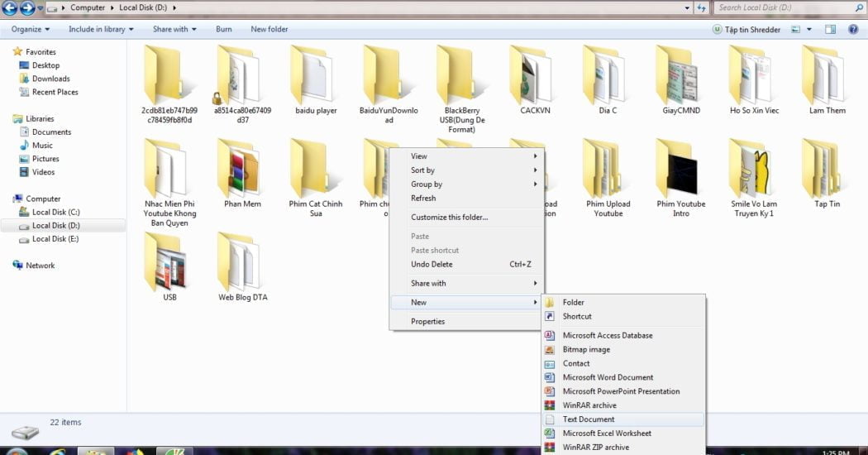The width and height of the screenshot is (868, 455).
Task: Select Desktop under Favorites
Action: click(45, 65)
